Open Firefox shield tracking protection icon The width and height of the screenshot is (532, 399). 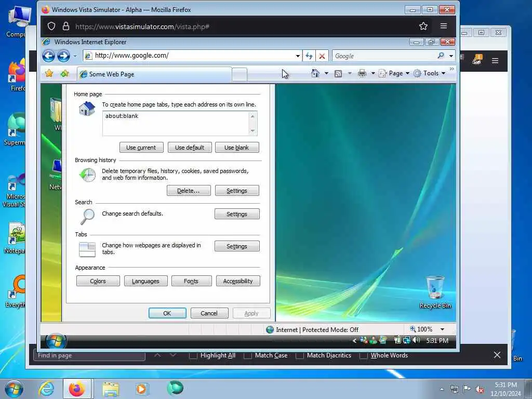[51, 26]
